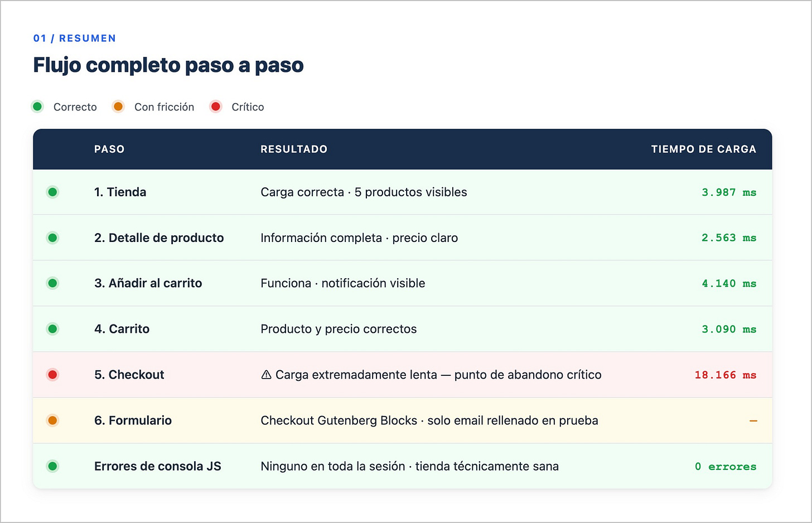Select the '1. Tienda' step name
The image size is (812, 523).
120,192
